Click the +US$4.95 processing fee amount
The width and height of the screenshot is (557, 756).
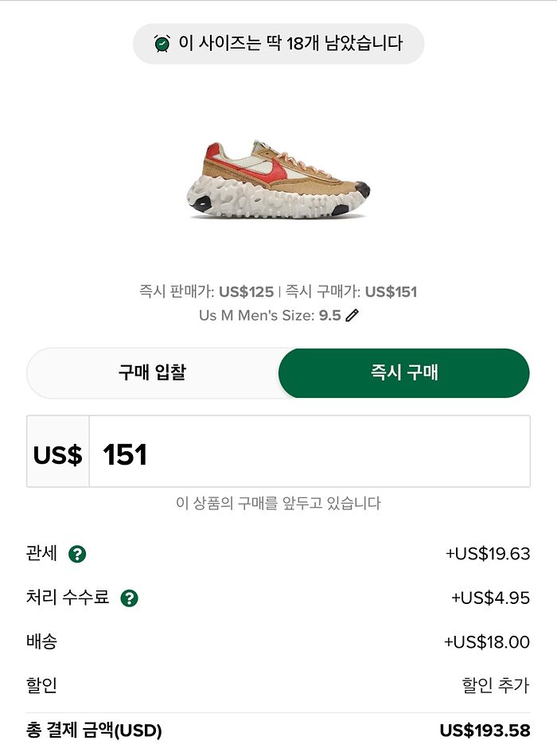(490, 598)
